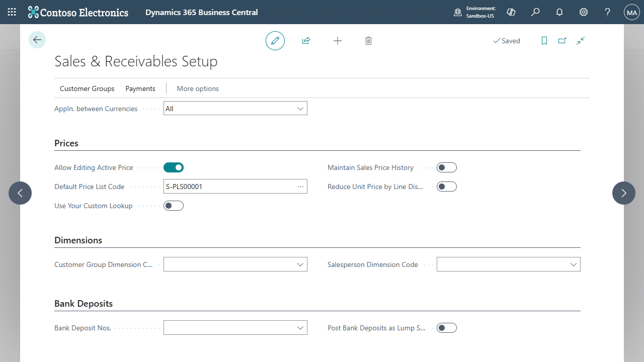Open the Customer Groups menu

point(87,88)
